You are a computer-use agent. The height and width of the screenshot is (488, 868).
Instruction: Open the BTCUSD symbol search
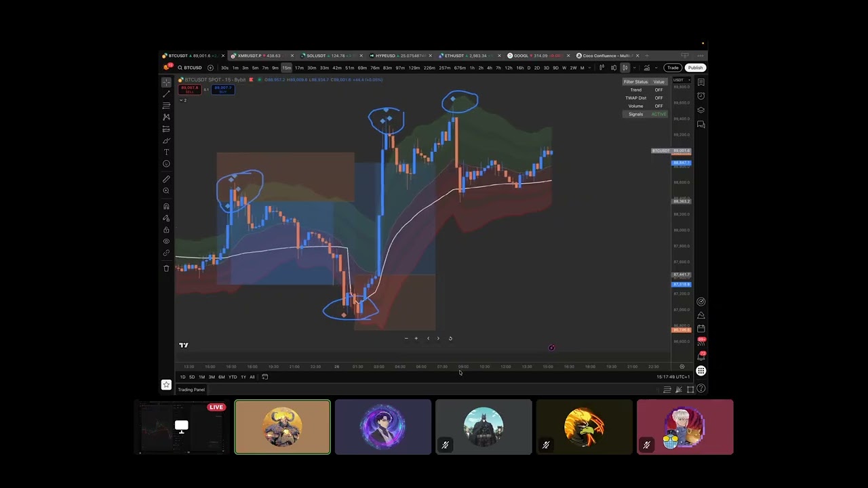[x=191, y=68]
